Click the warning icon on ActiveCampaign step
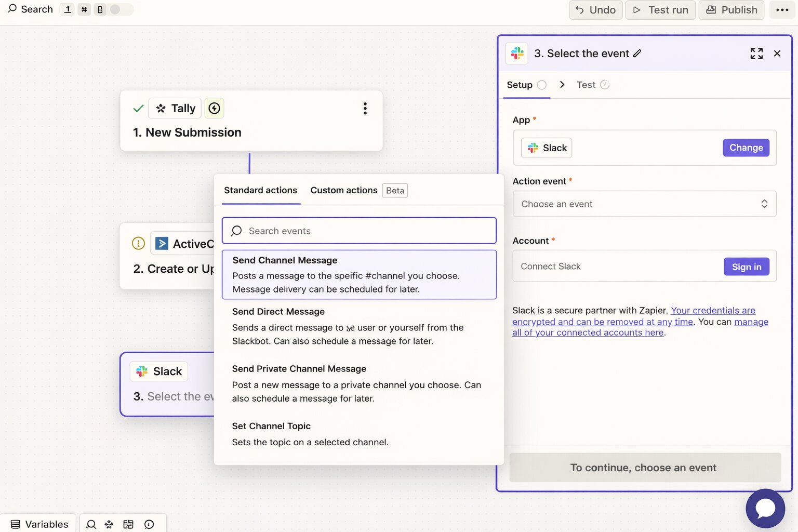This screenshot has width=798, height=532. [x=138, y=243]
